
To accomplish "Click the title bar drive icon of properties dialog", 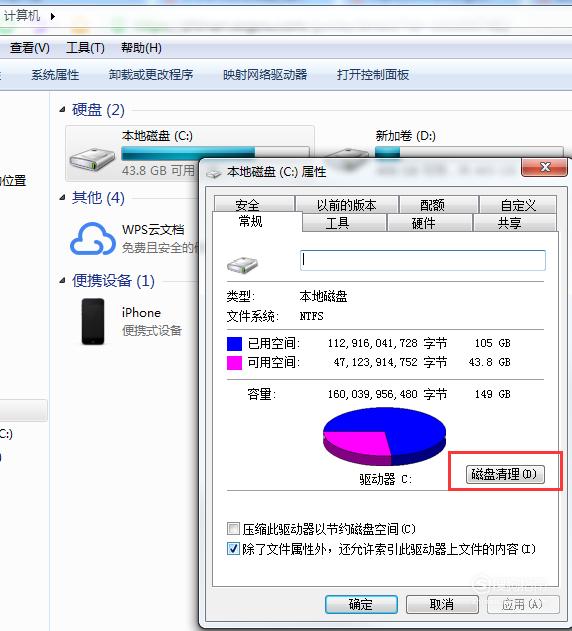I will [x=214, y=173].
